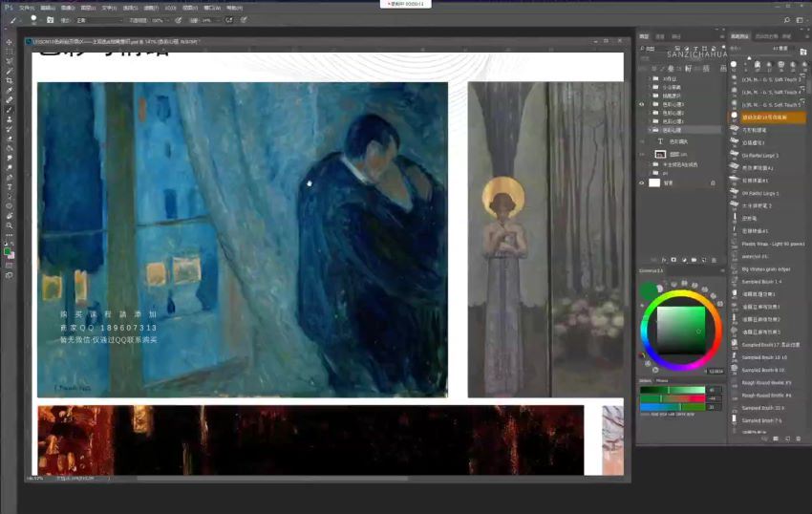Open the 滤镜 (Filter) menu
Viewport: 812px width, 514px height.
click(151, 8)
